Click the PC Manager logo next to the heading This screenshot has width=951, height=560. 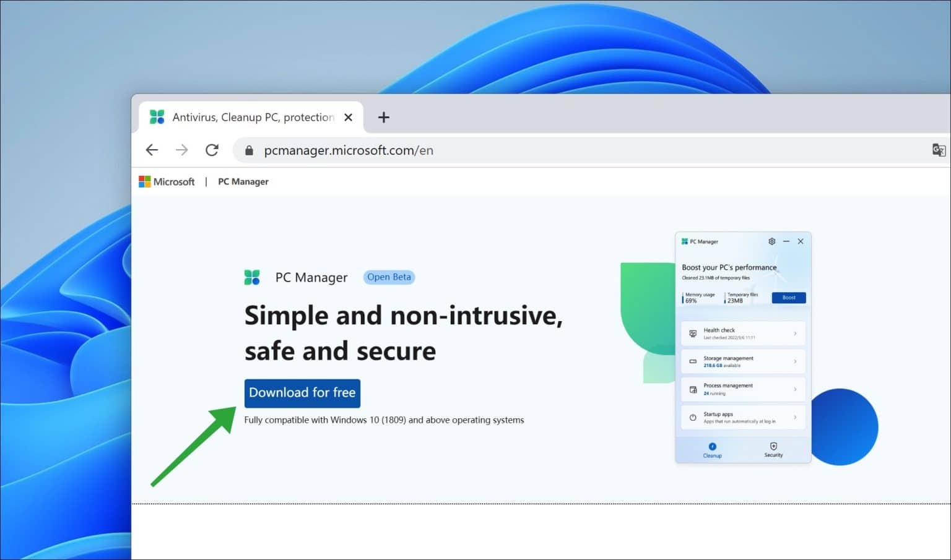click(252, 277)
